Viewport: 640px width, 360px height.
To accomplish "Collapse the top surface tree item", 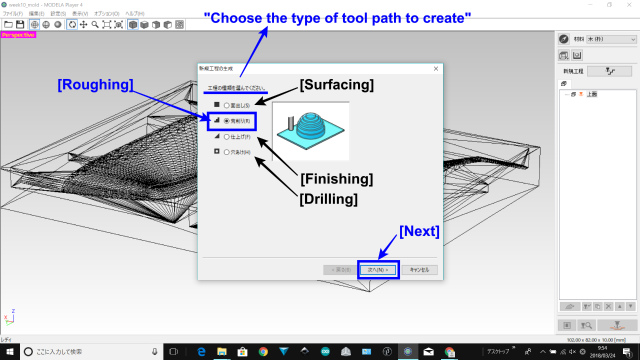I will [x=567, y=94].
